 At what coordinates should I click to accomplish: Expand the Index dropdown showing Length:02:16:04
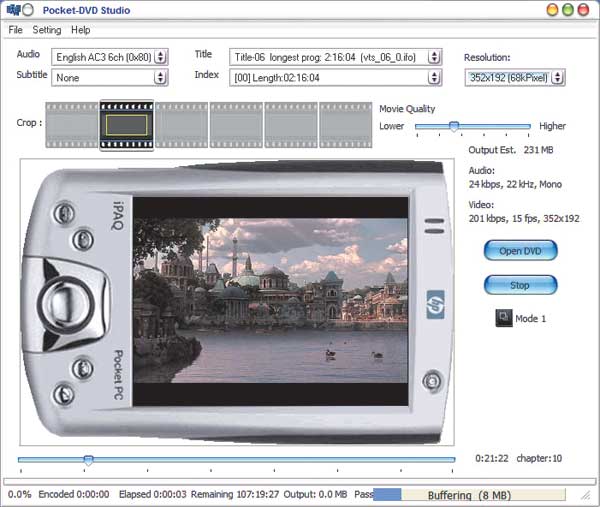(x=434, y=78)
